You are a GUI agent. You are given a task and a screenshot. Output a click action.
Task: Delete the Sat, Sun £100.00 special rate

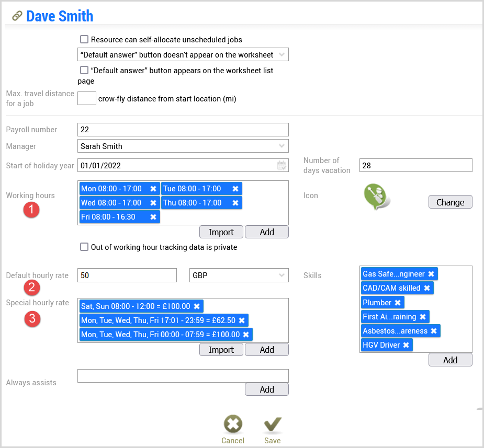(197, 306)
